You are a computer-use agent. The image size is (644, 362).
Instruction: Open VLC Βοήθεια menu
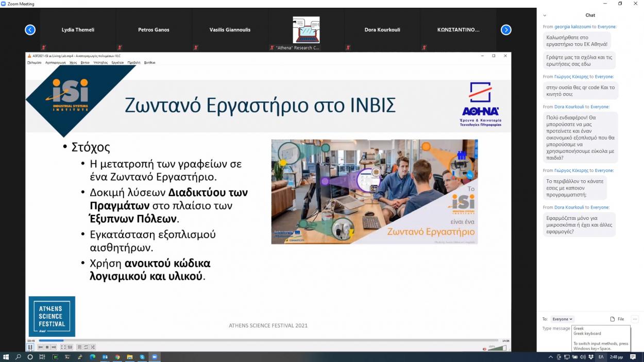[x=149, y=62]
